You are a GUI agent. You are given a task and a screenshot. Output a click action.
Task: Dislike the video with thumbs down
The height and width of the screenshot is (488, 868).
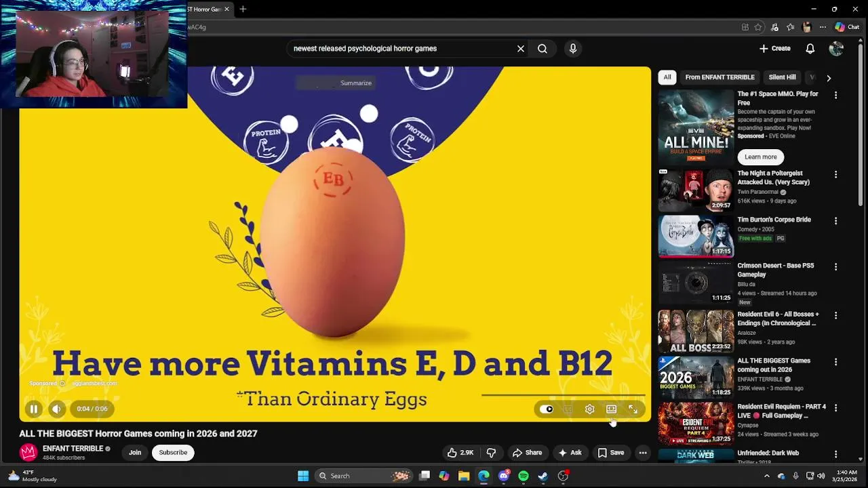[491, 453]
